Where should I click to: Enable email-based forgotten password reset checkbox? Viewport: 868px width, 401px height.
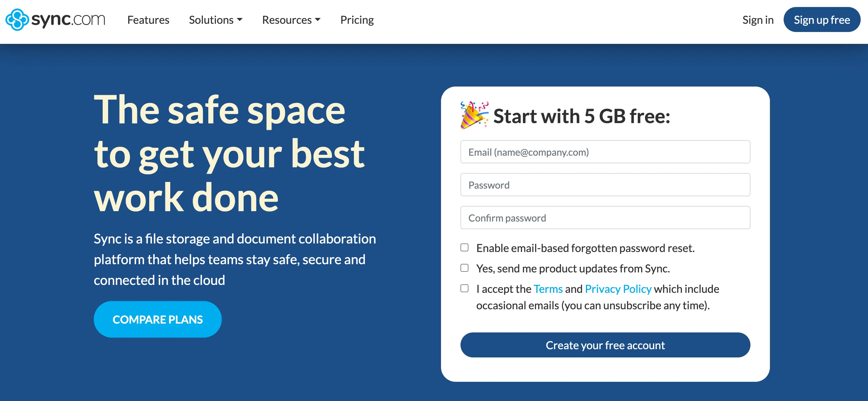click(x=464, y=247)
